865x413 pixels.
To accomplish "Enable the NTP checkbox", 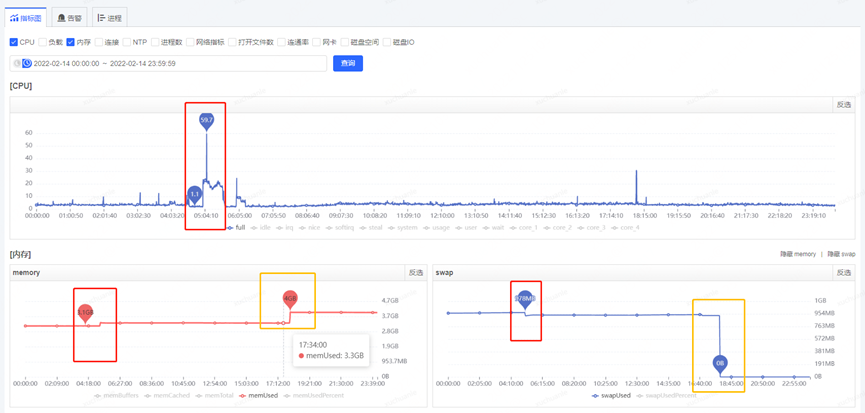I will coord(127,42).
